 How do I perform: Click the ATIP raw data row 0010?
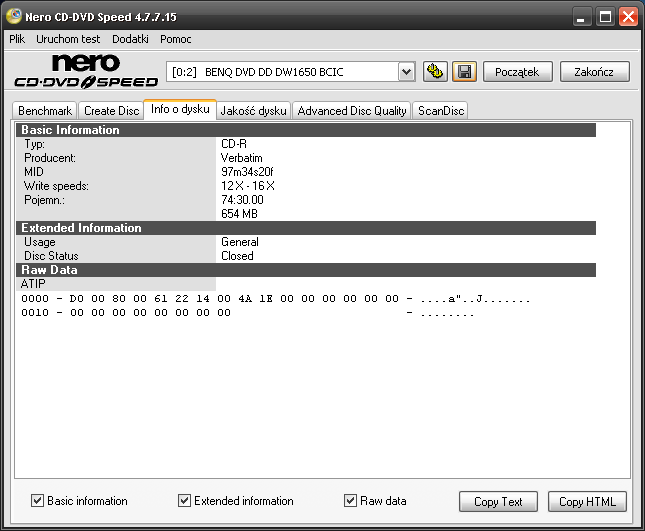247,313
